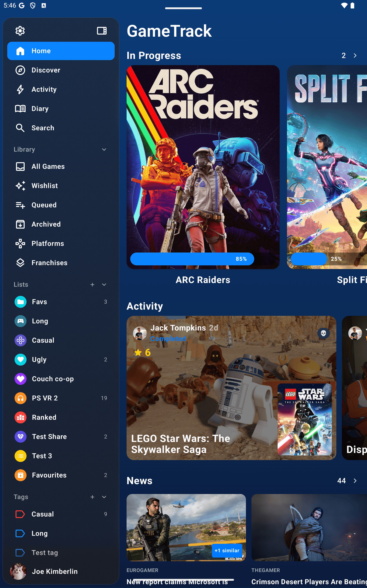Open settings via the gear icon
Screen dimensions: 367x588
pos(20,31)
